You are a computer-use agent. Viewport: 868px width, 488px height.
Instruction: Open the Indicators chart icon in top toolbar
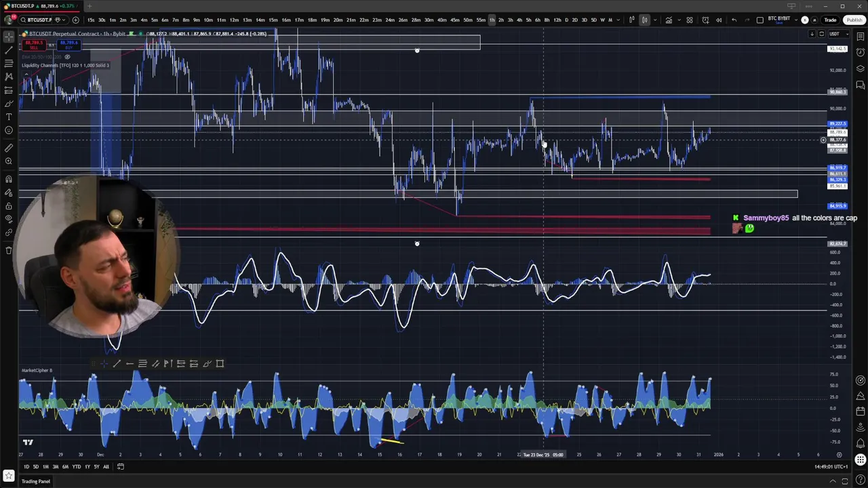click(x=669, y=20)
